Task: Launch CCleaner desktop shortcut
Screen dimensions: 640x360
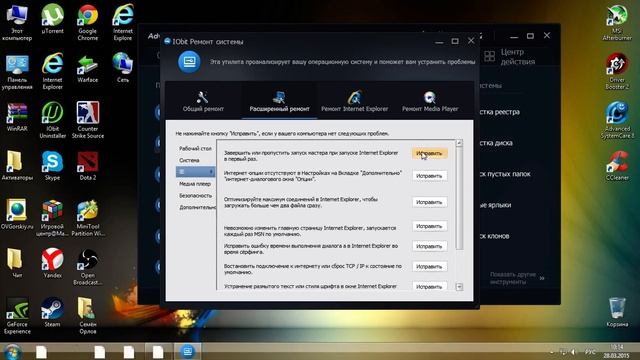Action: (x=617, y=166)
